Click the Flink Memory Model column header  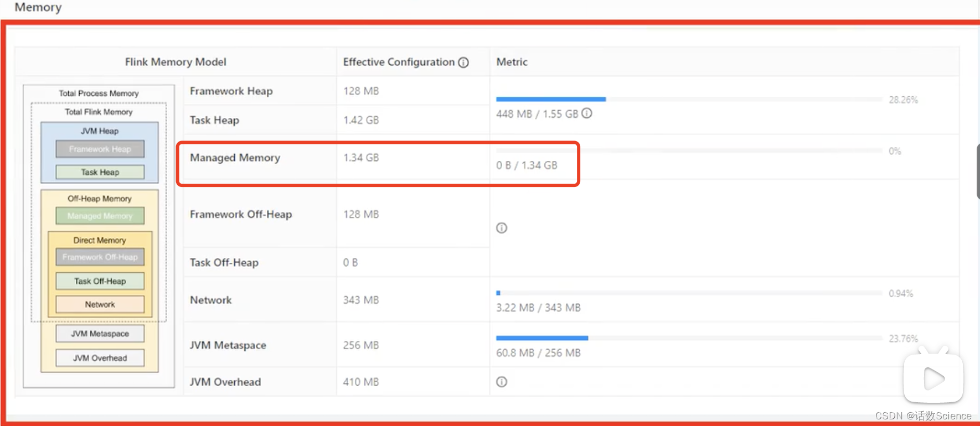[176, 62]
